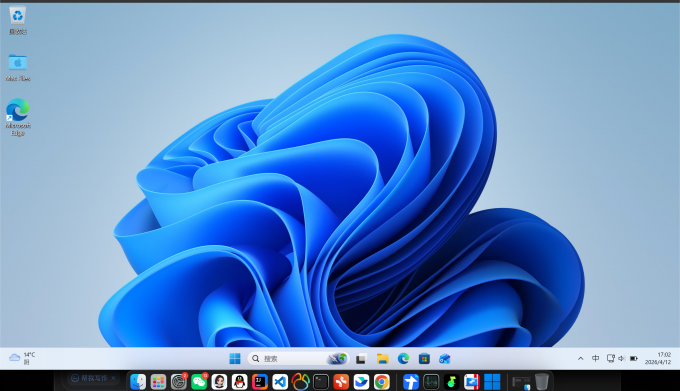Open Launchpad from the Mac dock
This screenshot has height=391, width=680.
[x=158, y=382]
